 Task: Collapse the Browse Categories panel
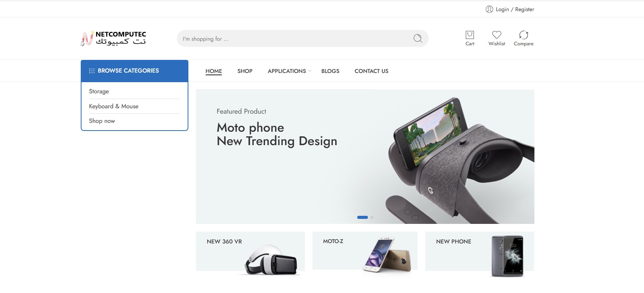click(134, 71)
